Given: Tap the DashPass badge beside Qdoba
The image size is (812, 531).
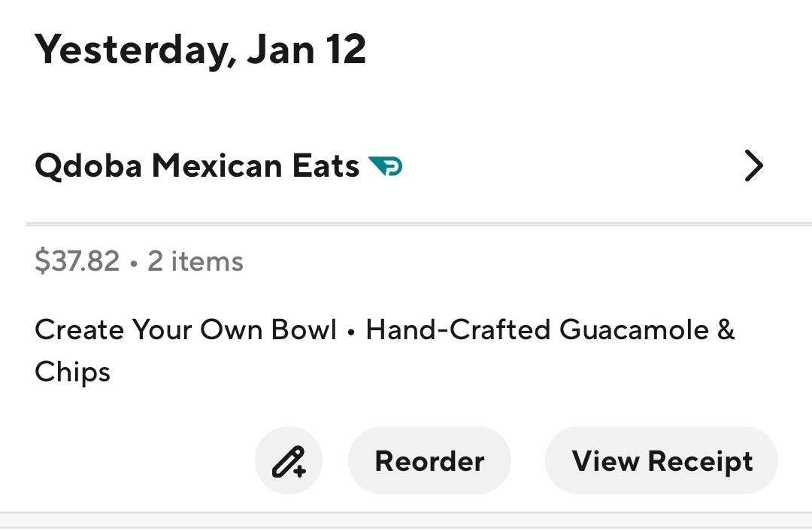Looking at the screenshot, I should coord(386,166).
